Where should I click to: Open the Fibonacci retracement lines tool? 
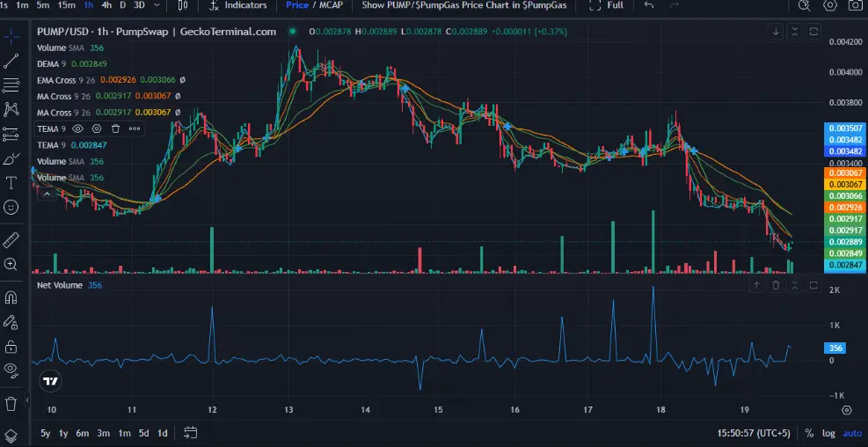coord(11,85)
